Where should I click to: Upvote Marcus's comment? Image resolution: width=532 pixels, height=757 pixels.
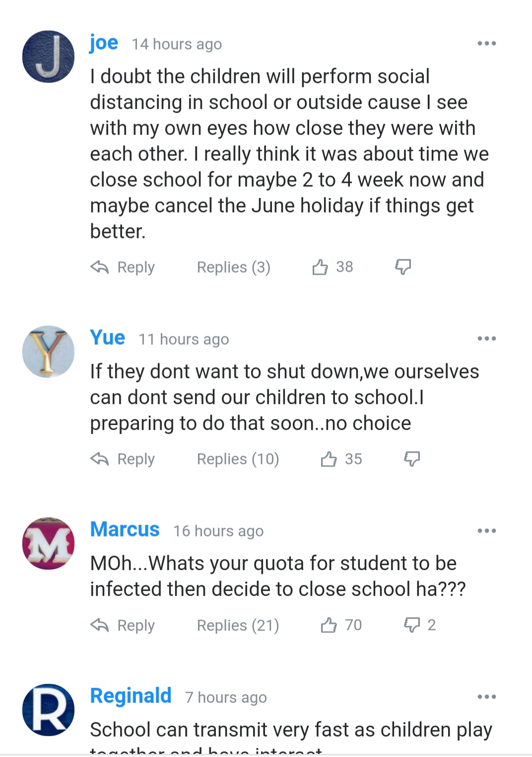click(x=329, y=625)
